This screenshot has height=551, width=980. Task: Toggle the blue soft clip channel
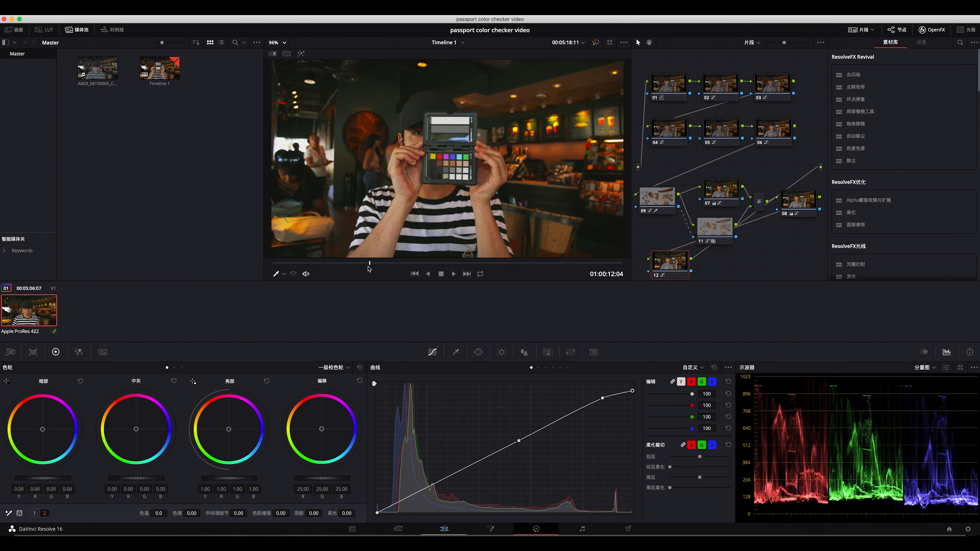point(712,445)
